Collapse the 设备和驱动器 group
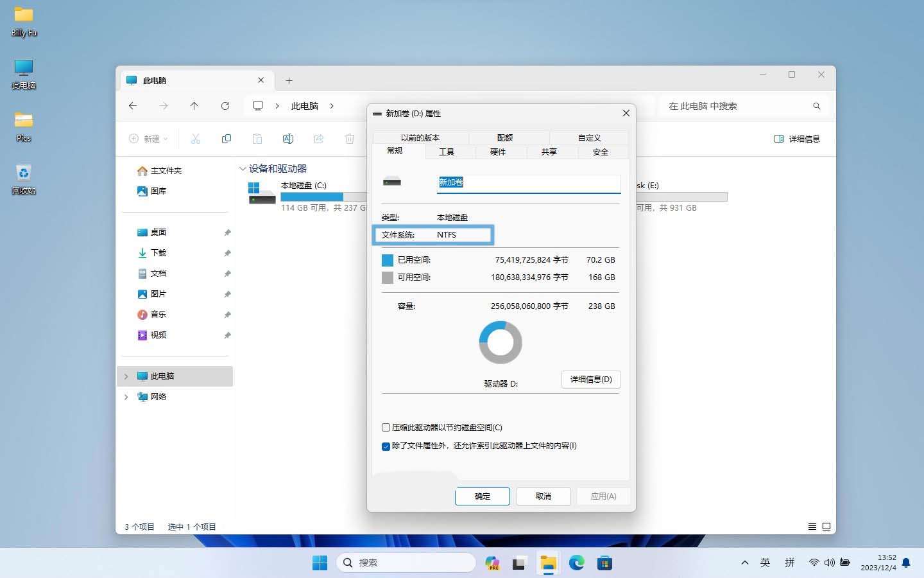The width and height of the screenshot is (924, 578). coord(243,169)
